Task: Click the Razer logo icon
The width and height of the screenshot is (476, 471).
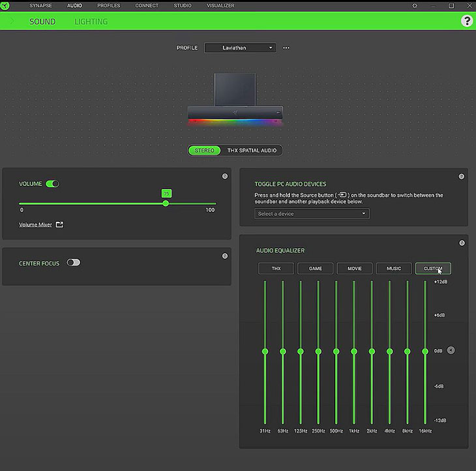Action: 5,5
